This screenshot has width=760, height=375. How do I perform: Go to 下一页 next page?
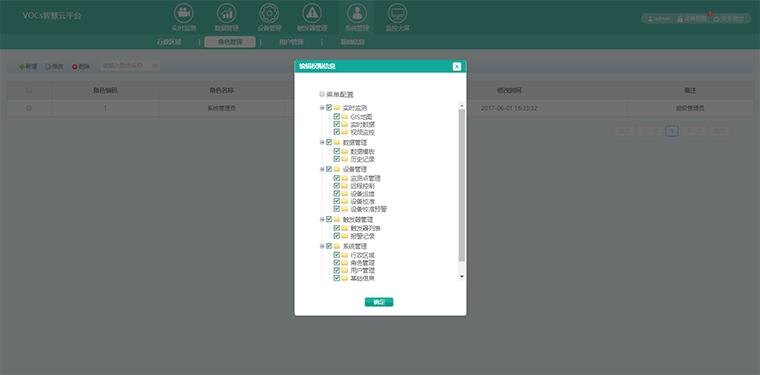tap(694, 131)
